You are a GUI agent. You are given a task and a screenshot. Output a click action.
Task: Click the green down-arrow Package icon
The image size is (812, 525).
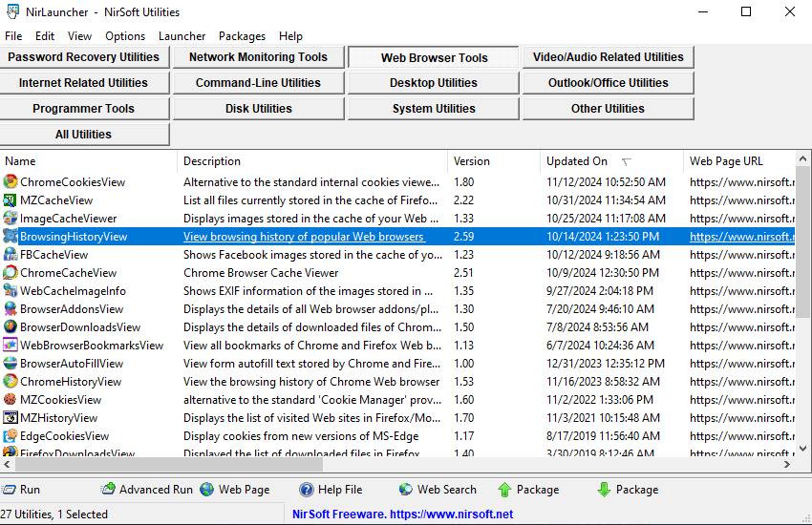[x=604, y=490]
